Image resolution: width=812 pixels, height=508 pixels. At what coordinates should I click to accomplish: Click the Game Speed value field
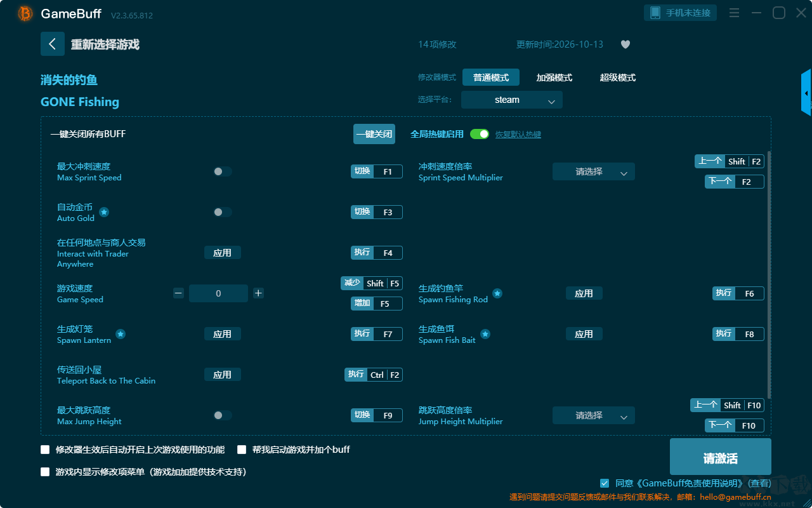(218, 293)
